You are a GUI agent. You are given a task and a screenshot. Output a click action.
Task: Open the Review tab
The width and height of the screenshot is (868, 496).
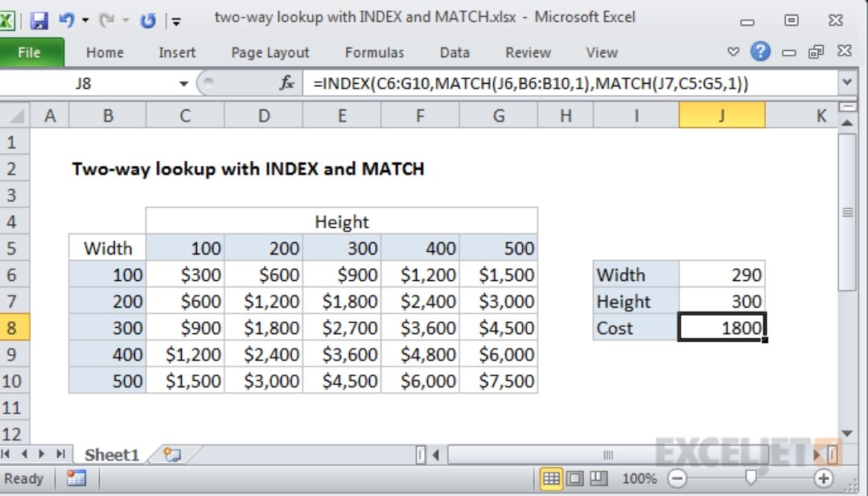click(x=528, y=52)
